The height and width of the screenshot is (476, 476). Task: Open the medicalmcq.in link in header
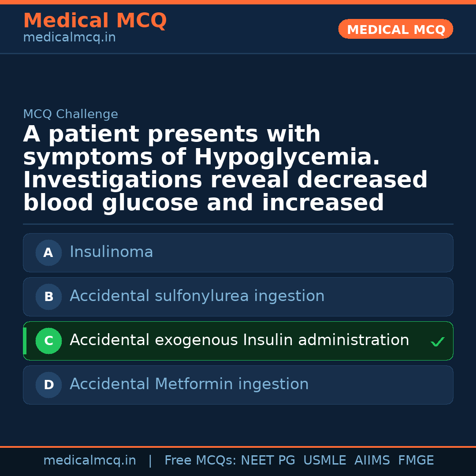(69, 38)
